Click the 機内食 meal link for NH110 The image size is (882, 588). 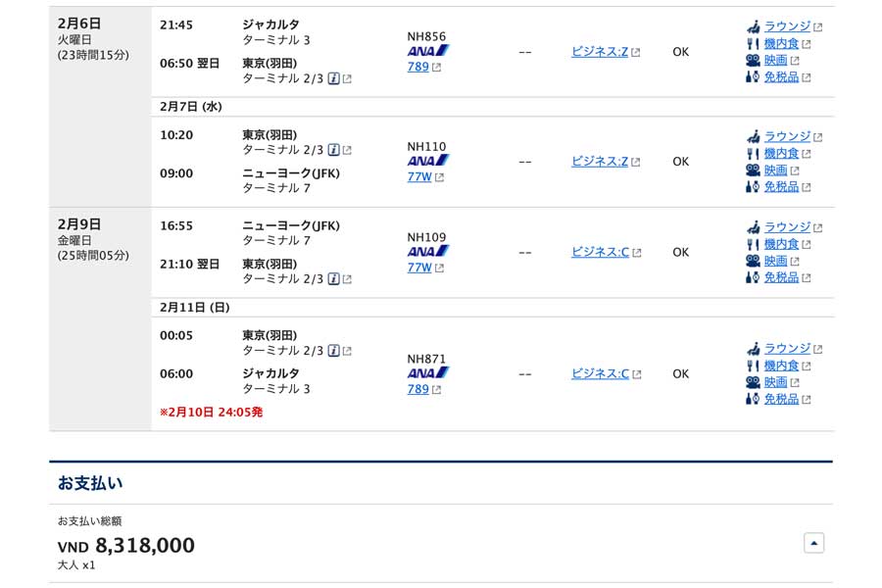[781, 153]
